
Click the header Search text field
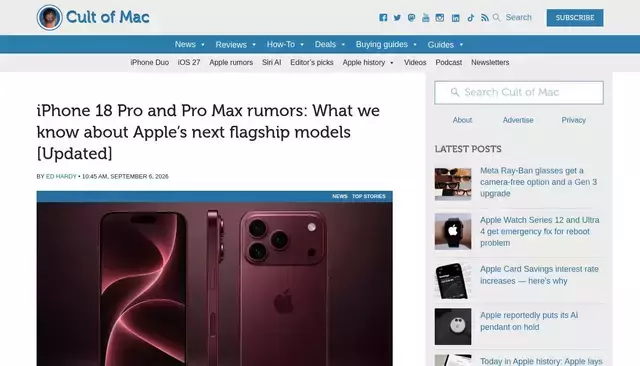click(x=518, y=18)
